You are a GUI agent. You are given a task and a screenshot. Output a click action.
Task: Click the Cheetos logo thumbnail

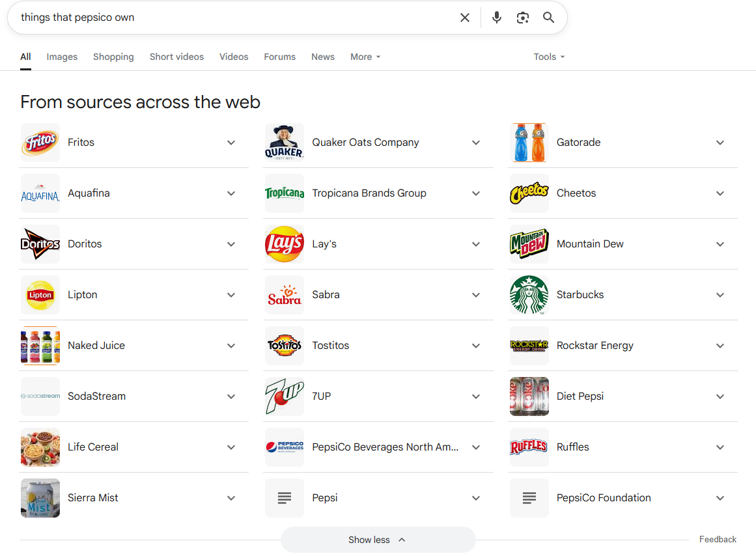click(x=529, y=193)
